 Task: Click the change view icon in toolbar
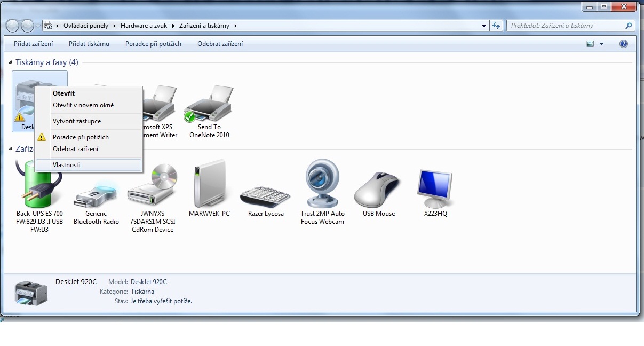pyautogui.click(x=590, y=44)
